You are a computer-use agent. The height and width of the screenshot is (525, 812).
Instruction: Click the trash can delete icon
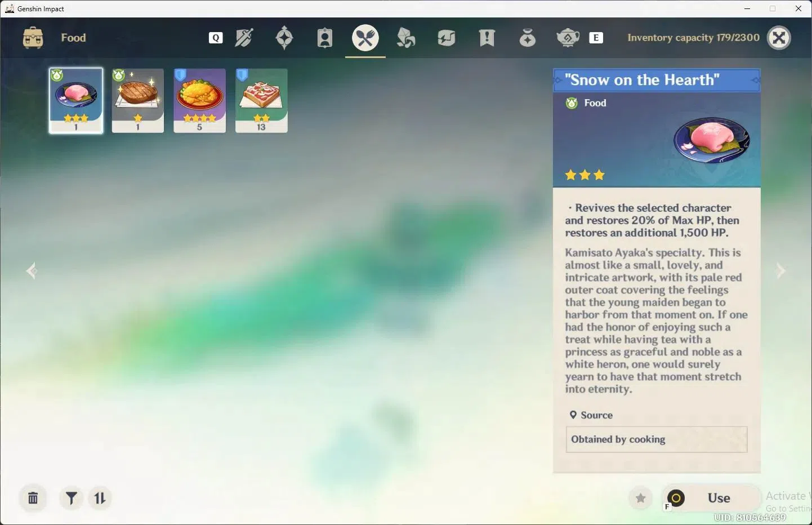point(33,498)
